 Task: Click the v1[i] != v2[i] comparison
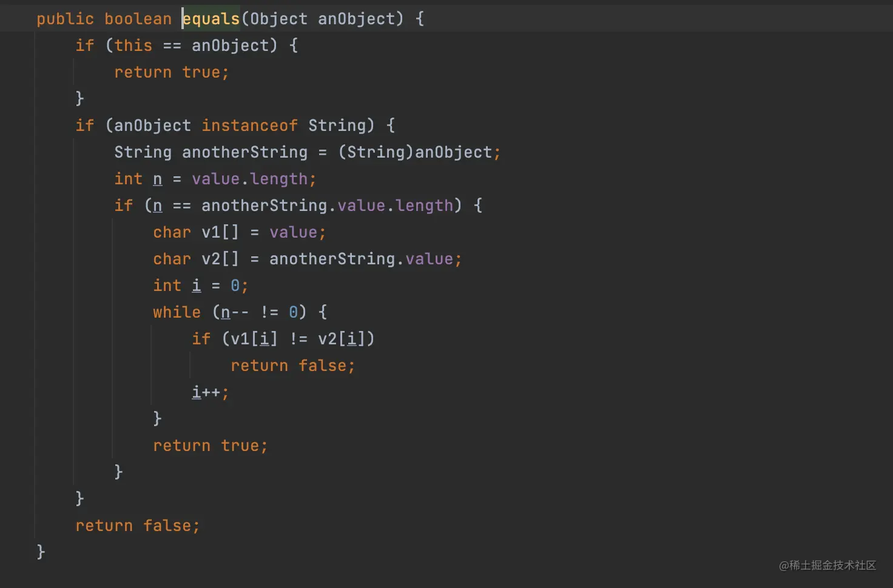click(298, 339)
